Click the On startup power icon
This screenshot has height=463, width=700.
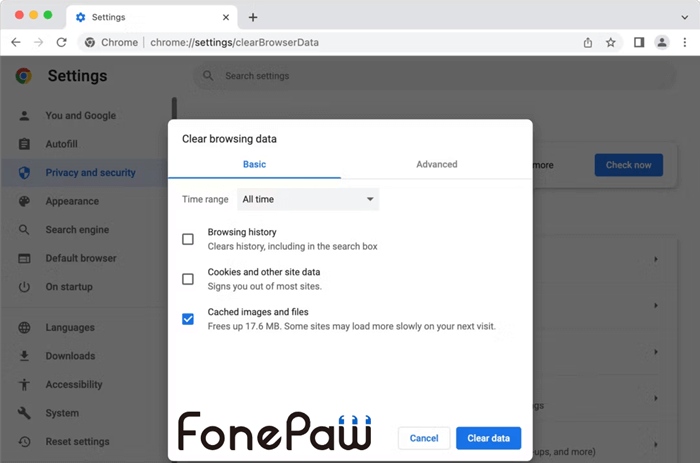tap(24, 287)
